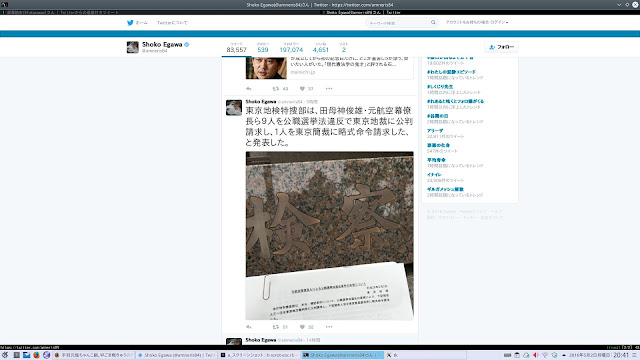This screenshot has height=360, width=640.
Task: Click the mainichi.jp link in the tweet card
Action: tap(302, 72)
